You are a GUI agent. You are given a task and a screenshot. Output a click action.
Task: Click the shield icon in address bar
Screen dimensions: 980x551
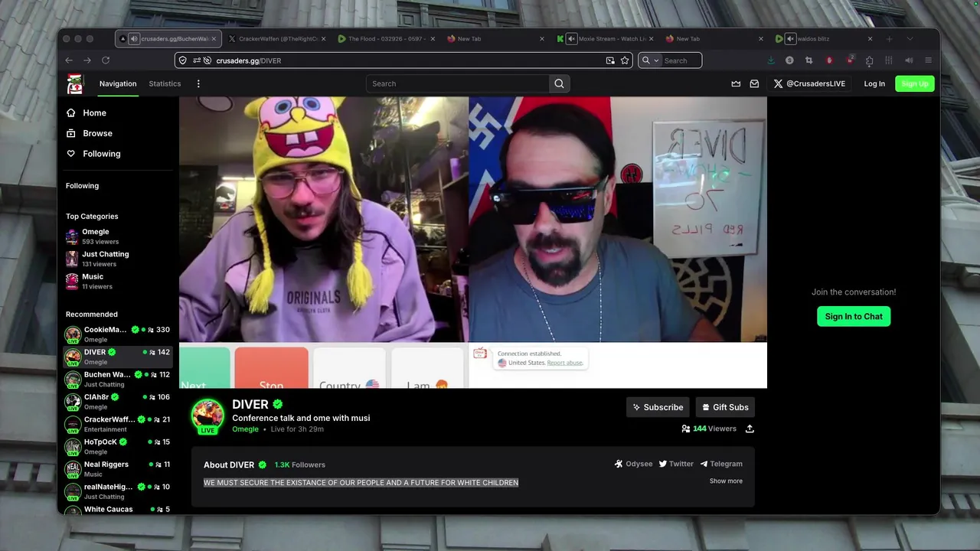182,60
